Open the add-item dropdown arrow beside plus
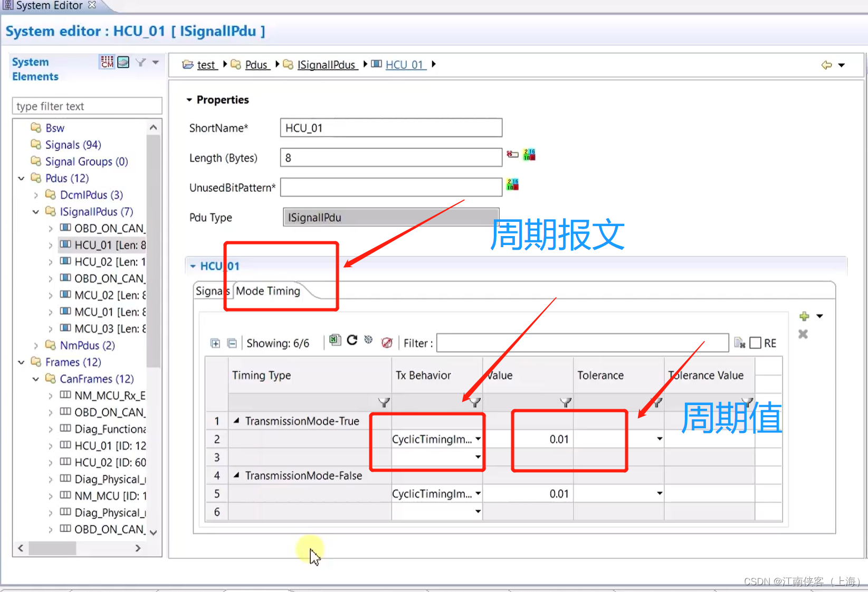This screenshot has height=592, width=868. coord(819,316)
